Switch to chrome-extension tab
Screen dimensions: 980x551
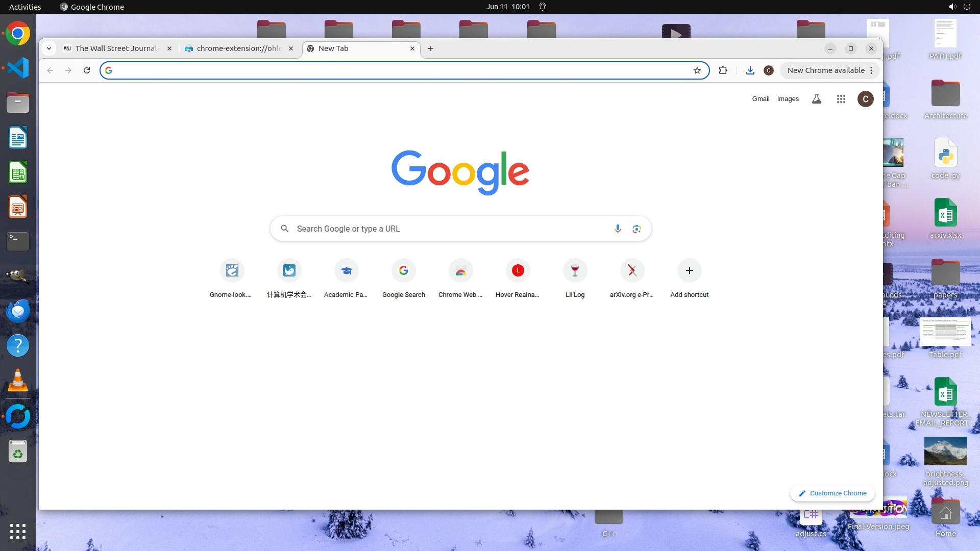coord(238,48)
